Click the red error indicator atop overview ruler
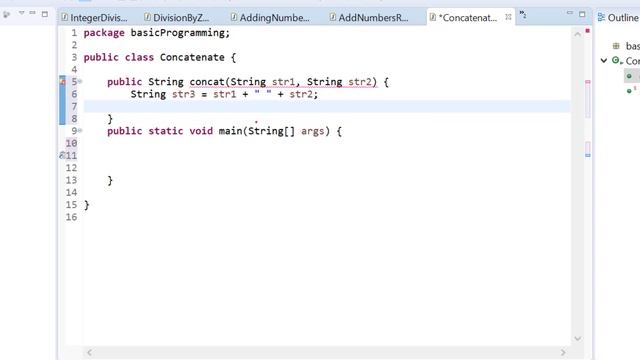This screenshot has width=640, height=360. point(588,31)
